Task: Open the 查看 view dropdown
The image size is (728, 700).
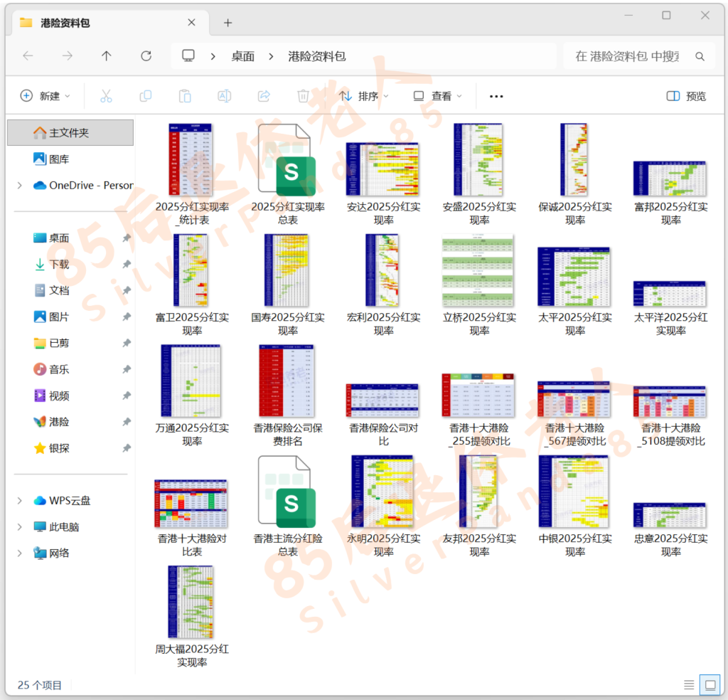Action: (438, 96)
